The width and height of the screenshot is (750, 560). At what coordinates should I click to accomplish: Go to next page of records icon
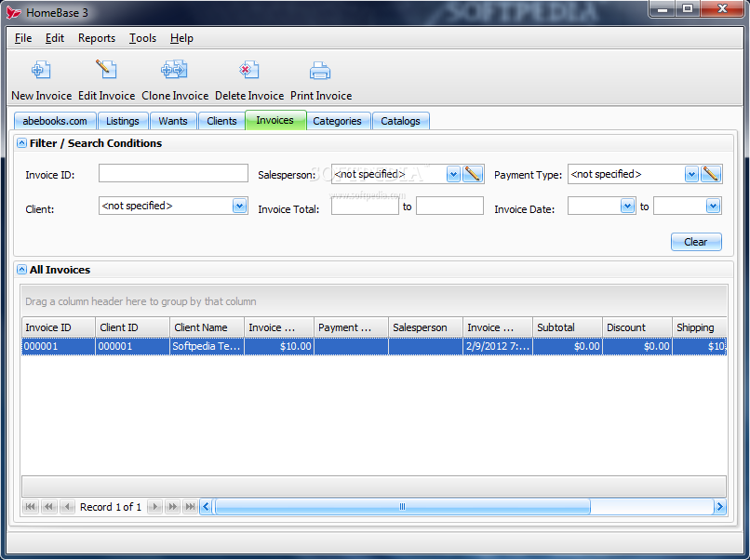pos(172,506)
